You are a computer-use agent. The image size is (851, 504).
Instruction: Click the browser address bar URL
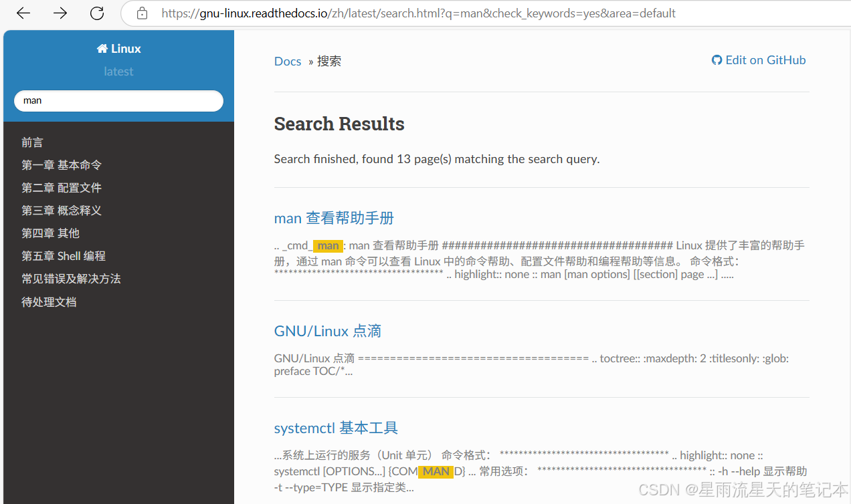pos(418,13)
